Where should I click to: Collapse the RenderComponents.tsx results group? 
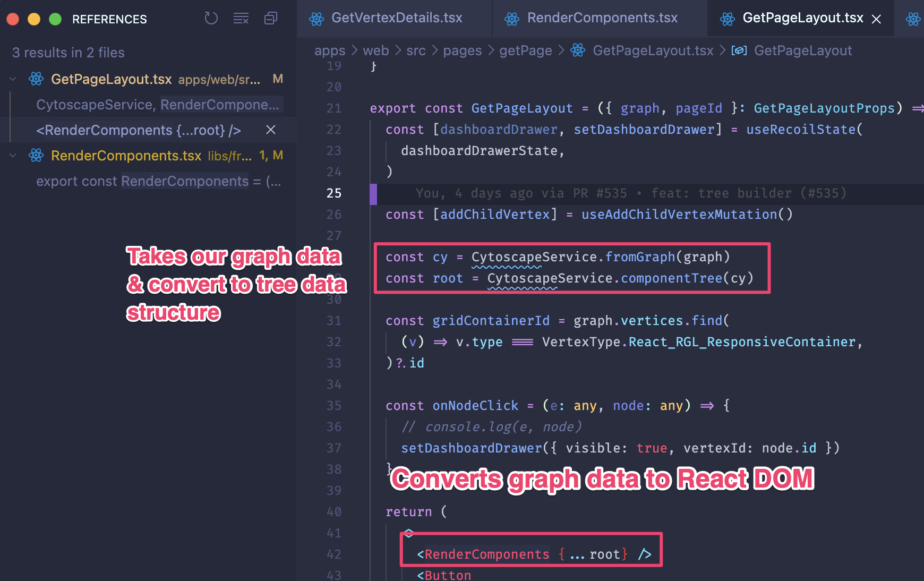12,155
